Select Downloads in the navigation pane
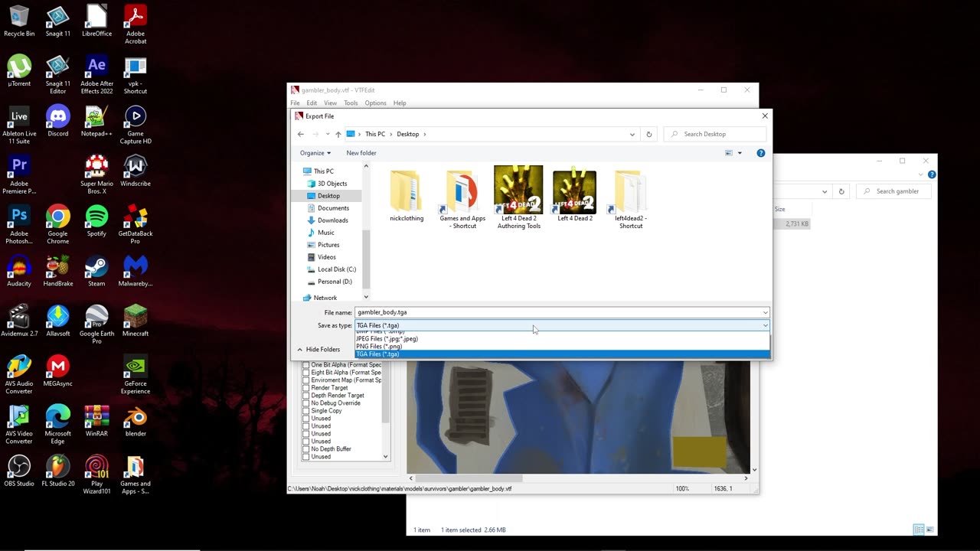The height and width of the screenshot is (551, 980). [x=332, y=220]
